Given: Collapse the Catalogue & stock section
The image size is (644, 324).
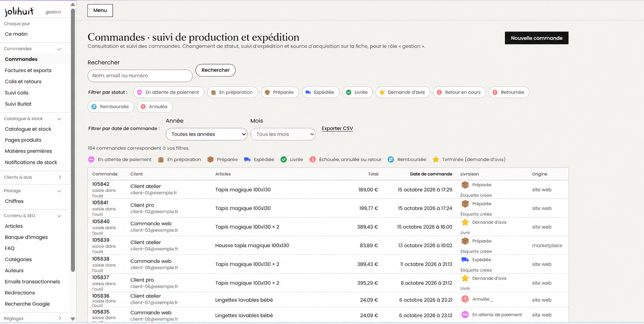Looking at the screenshot, I should click(59, 119).
